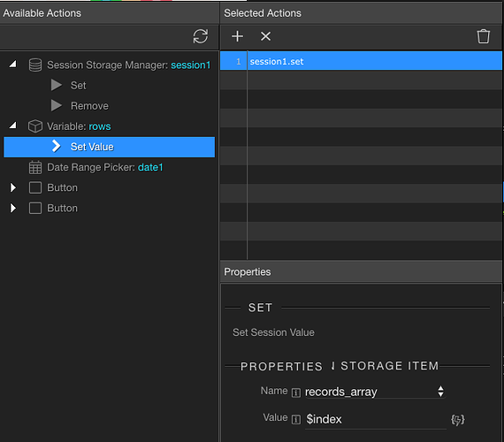This screenshot has width=504, height=442.
Task: Expand the second Button tree node
Action: coord(13,209)
